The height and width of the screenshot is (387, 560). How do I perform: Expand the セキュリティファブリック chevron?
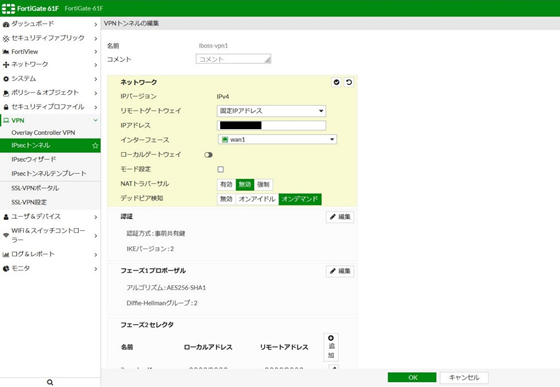coord(95,39)
